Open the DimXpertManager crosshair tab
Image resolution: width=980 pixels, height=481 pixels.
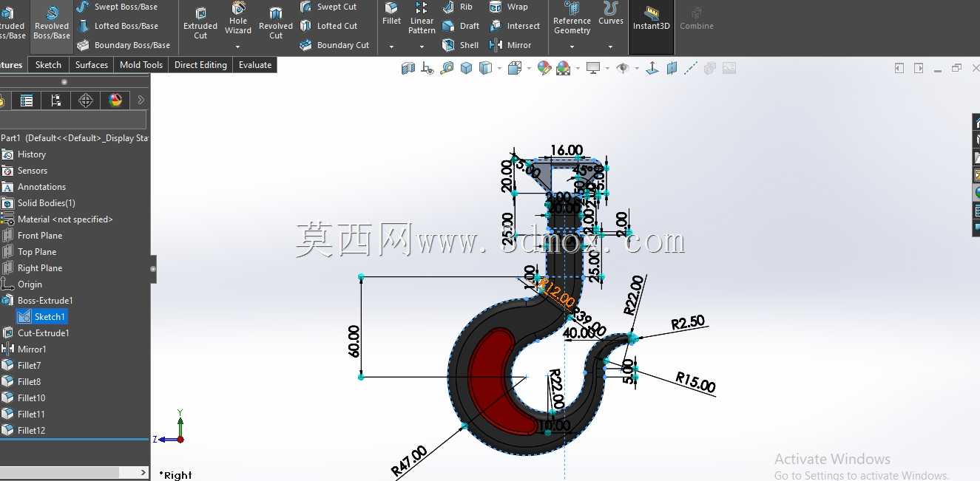(86, 100)
